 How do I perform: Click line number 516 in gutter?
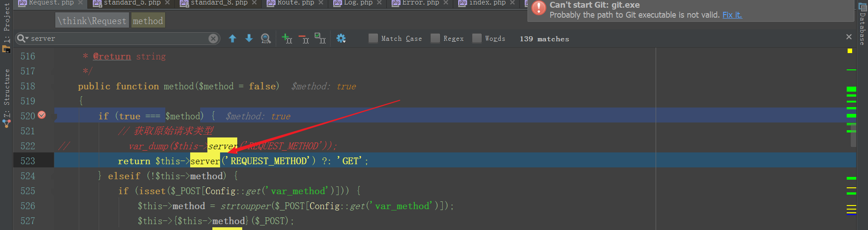pyautogui.click(x=28, y=56)
